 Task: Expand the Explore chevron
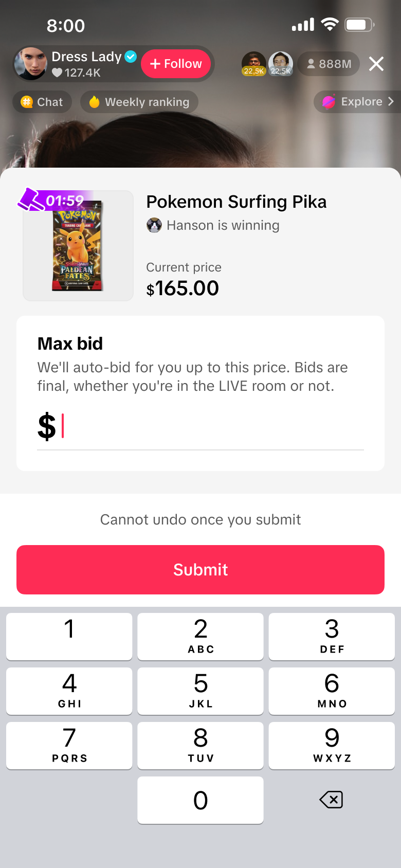391,102
